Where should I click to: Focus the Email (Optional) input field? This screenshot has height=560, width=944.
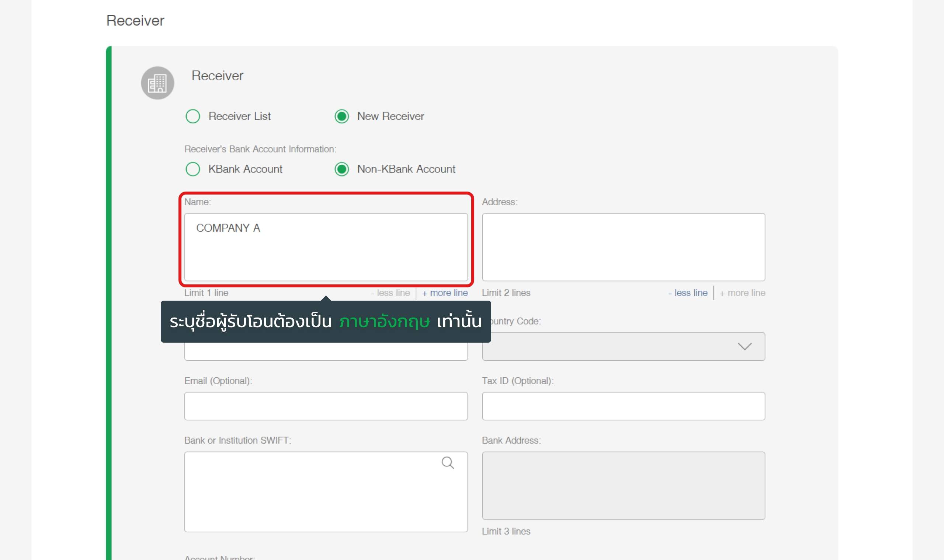[x=326, y=406]
